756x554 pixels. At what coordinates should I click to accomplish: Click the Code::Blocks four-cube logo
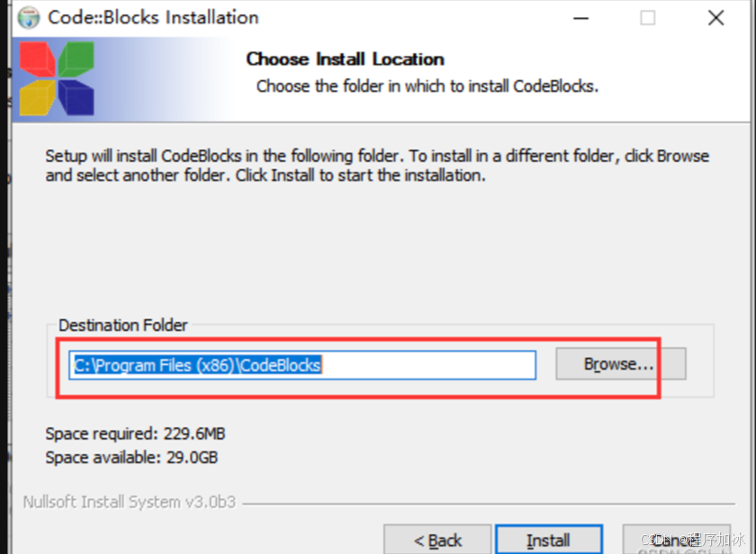coord(57,79)
